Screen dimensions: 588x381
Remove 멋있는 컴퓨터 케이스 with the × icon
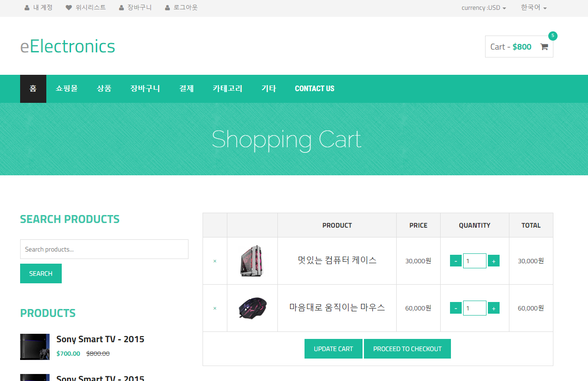215,261
